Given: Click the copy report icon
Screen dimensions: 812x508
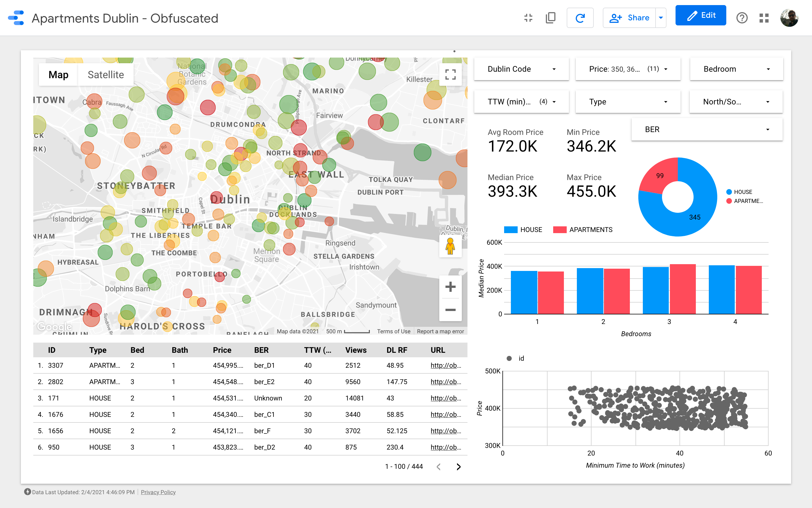Looking at the screenshot, I should point(551,18).
